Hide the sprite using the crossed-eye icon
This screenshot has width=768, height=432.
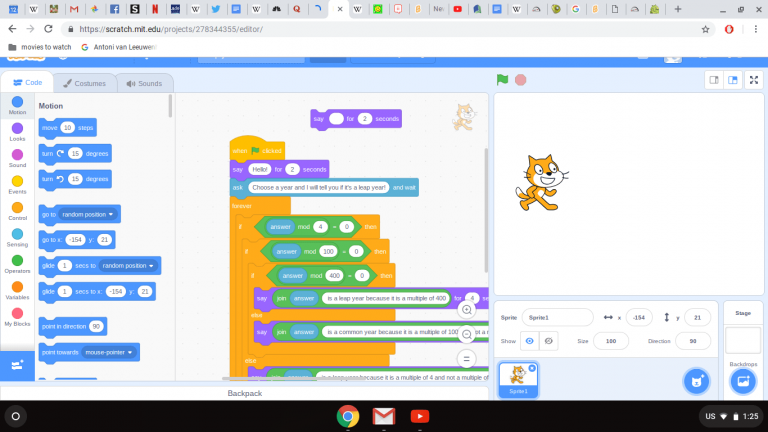(x=549, y=341)
